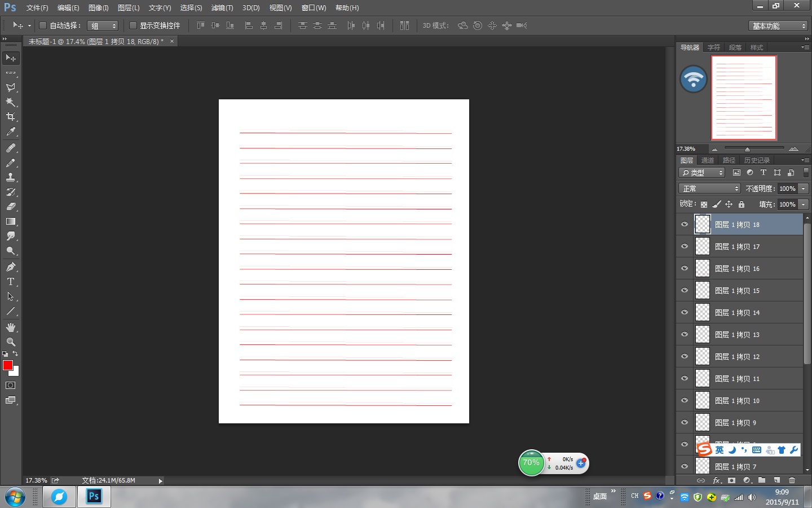The image size is (812, 508).
Task: Open the Auto-Select 组 dropdown
Action: [x=103, y=25]
